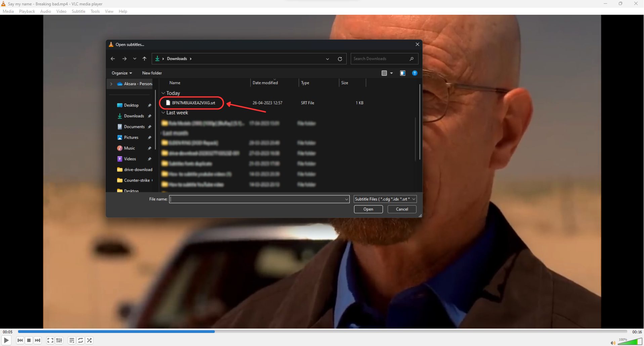This screenshot has width=644, height=346.
Task: Open the Organize dropdown menu
Action: tap(122, 73)
